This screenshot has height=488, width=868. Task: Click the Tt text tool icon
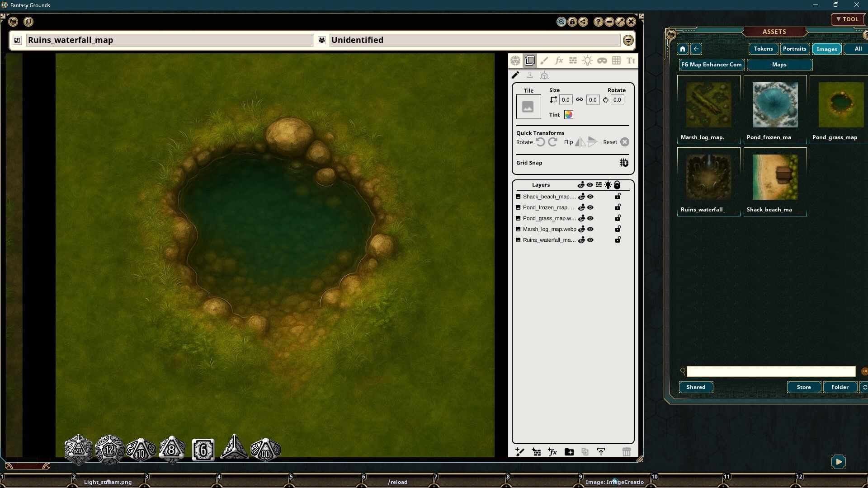(x=631, y=60)
